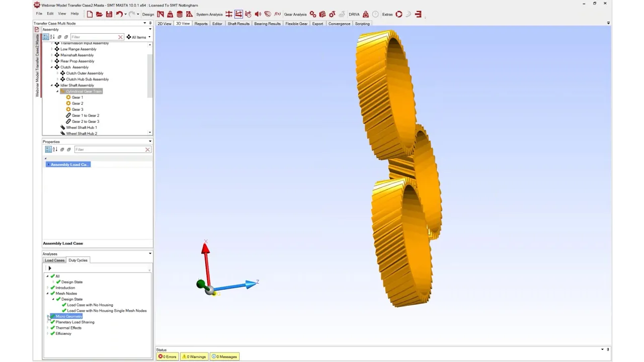Click the Messages status indicator
This screenshot has height=362, width=644.
(224, 356)
